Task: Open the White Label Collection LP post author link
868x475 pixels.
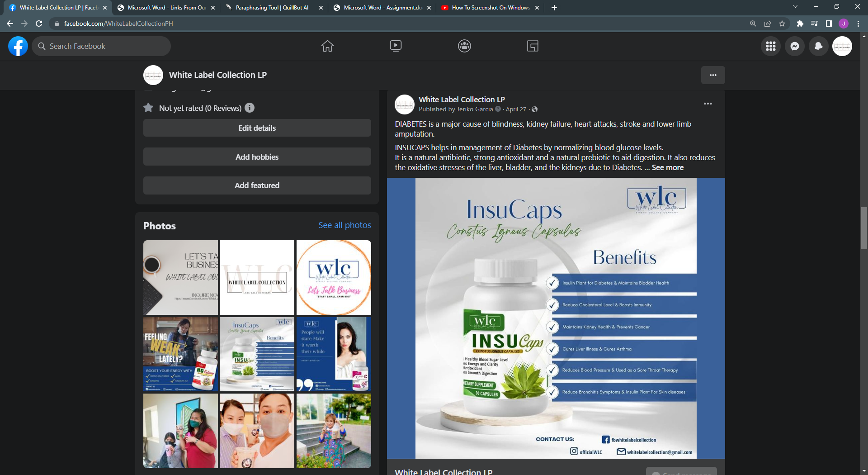Action: 462,100
